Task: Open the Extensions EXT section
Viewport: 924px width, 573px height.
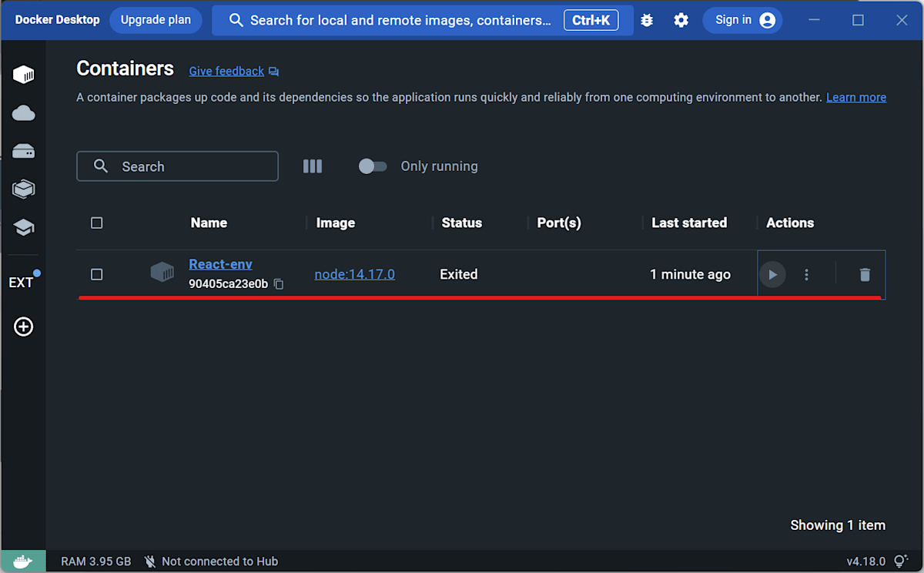Action: point(22,282)
